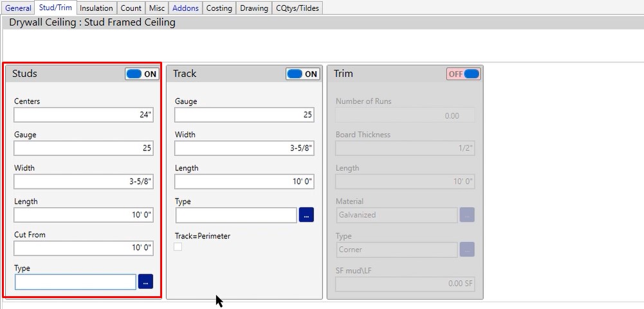
Task: Edit the Track Width field
Action: tap(244, 148)
